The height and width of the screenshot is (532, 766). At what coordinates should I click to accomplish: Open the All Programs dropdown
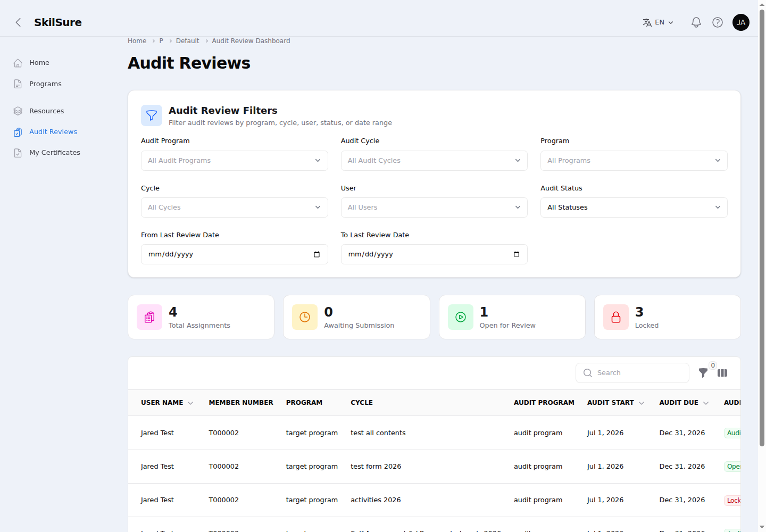(x=634, y=161)
